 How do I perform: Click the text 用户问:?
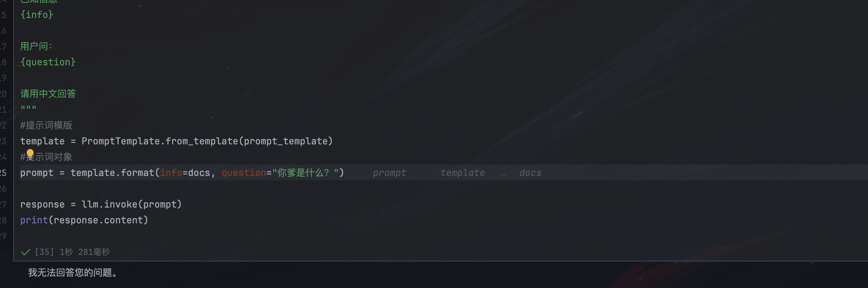[36, 46]
